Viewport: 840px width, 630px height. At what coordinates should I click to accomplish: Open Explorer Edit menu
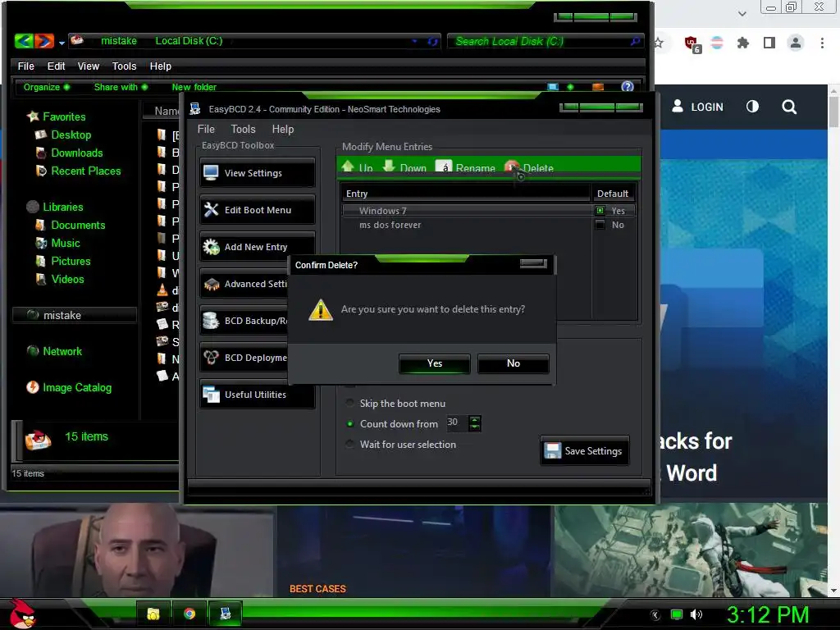(56, 66)
